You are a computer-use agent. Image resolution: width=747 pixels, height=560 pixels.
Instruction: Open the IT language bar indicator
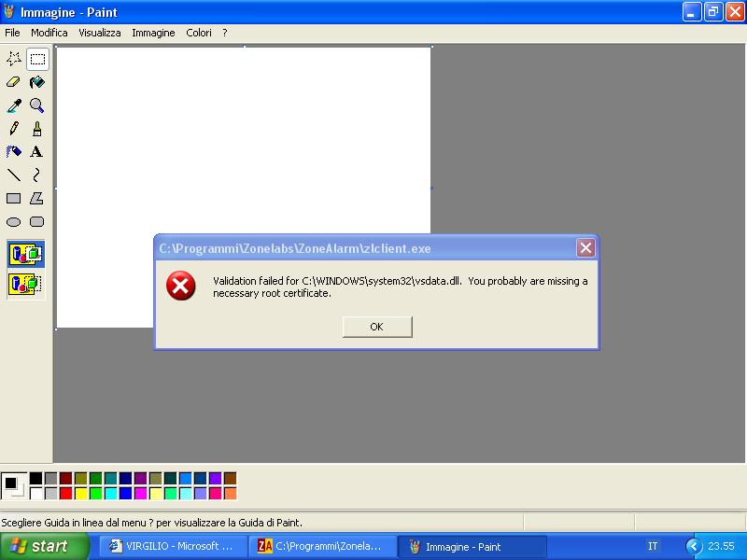[653, 546]
